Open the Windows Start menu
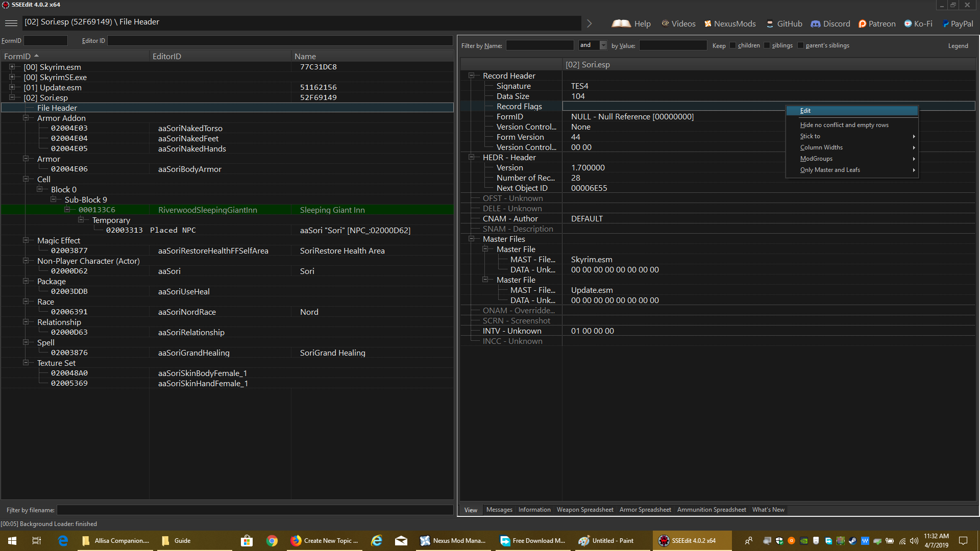 [12, 540]
